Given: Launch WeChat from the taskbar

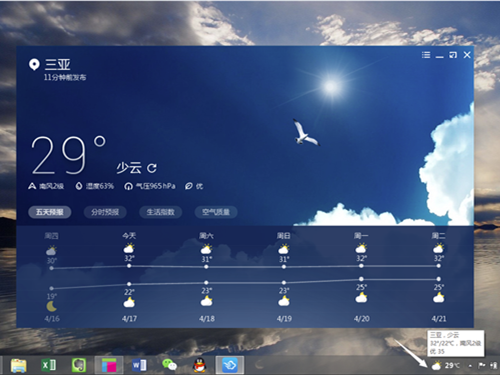Looking at the screenshot, I should 169,365.
